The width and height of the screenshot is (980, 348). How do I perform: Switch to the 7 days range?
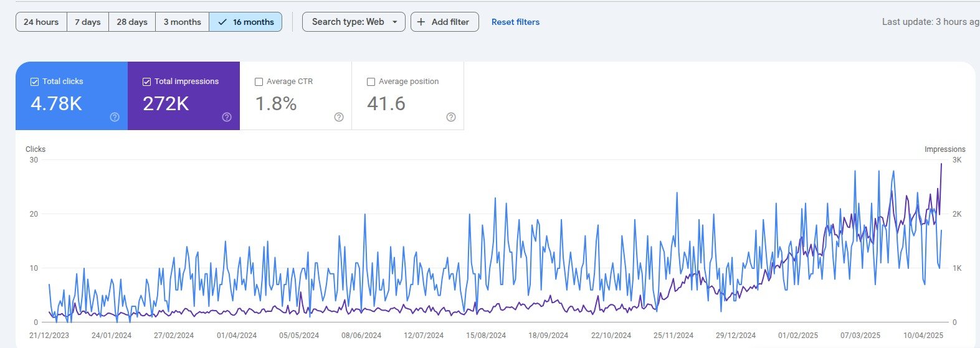click(88, 22)
